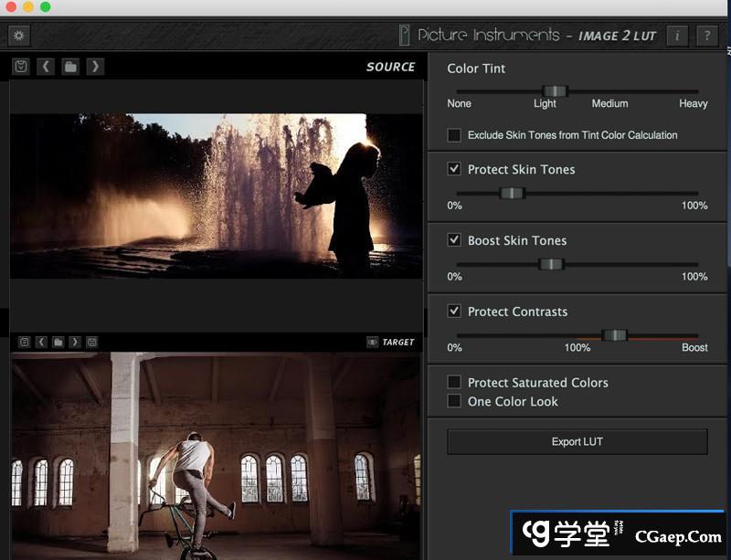This screenshot has width=731, height=560.
Task: Click the target save icon
Action: (x=92, y=343)
